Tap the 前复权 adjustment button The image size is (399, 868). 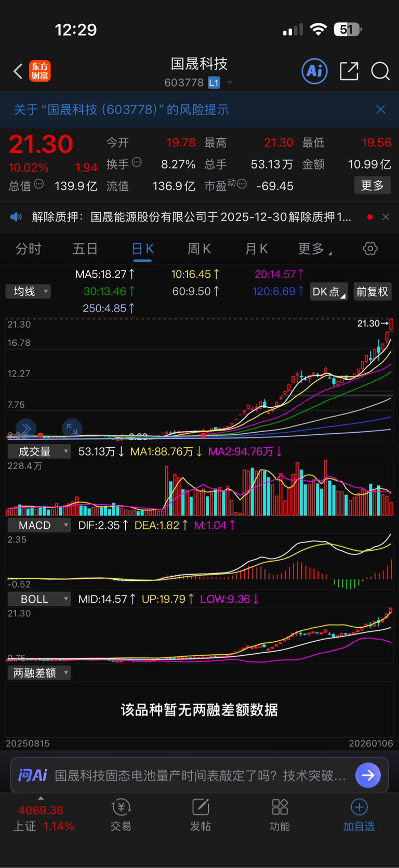click(373, 292)
